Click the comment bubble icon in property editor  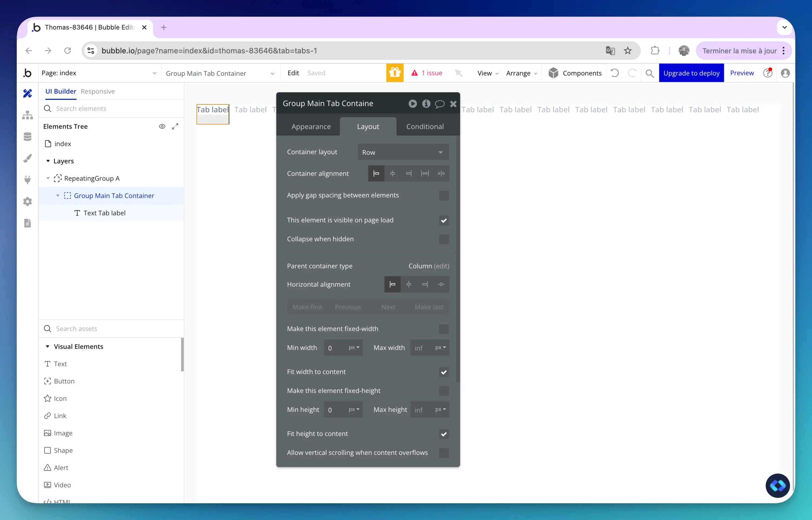coord(440,104)
